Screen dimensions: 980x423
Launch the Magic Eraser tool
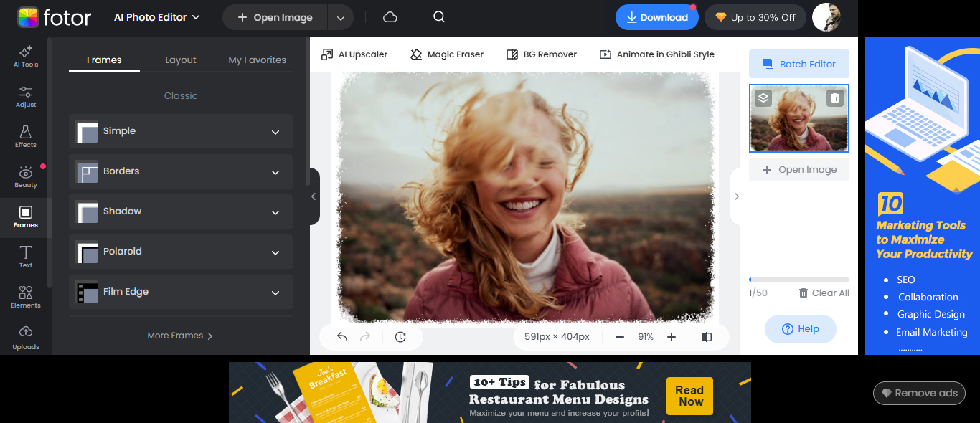click(447, 54)
